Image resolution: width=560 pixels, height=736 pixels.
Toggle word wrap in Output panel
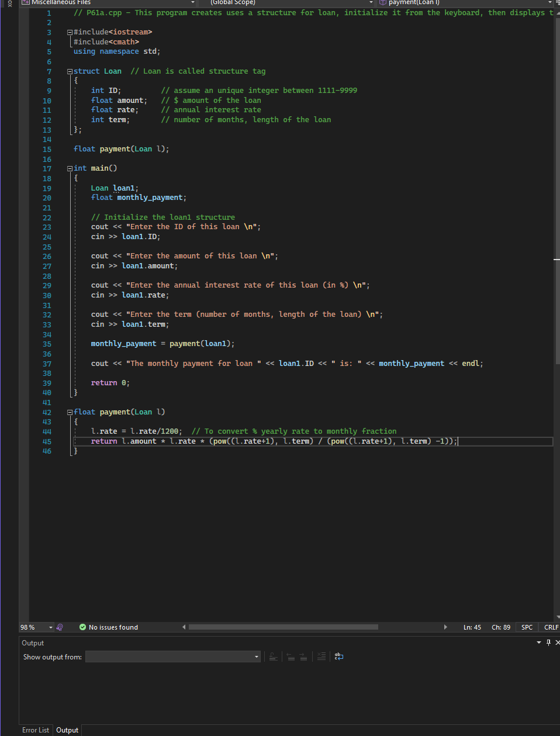339,656
